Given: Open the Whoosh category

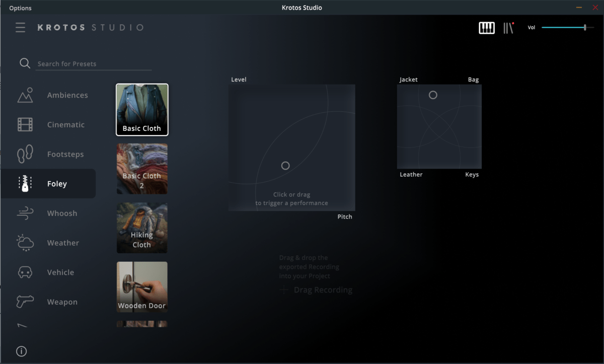Looking at the screenshot, I should pyautogui.click(x=62, y=213).
